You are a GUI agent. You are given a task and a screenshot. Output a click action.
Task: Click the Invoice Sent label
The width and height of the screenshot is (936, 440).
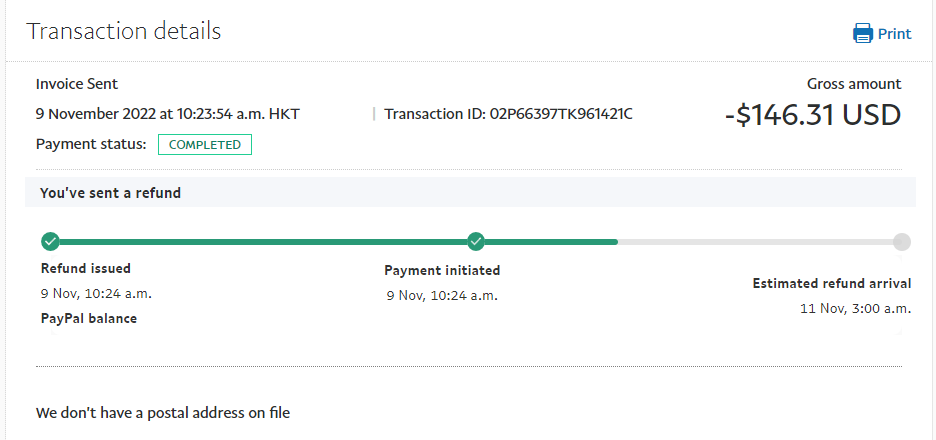coord(77,84)
